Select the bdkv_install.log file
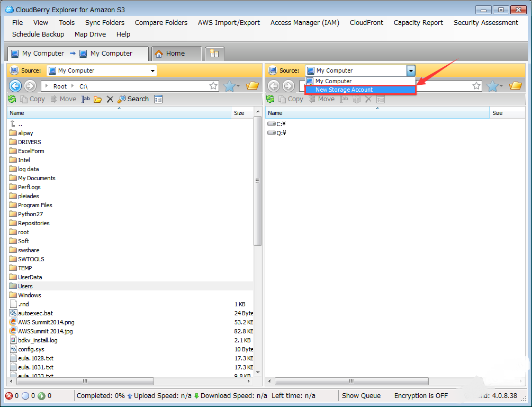The width and height of the screenshot is (532, 407). pos(33,340)
